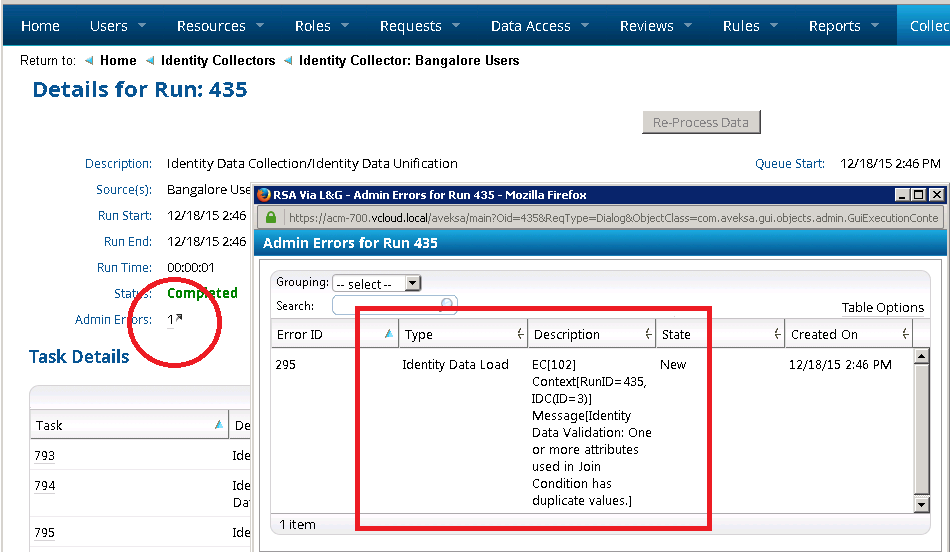950x552 pixels.
Task: Click the scrollbar down arrow in errors table
Action: (922, 505)
